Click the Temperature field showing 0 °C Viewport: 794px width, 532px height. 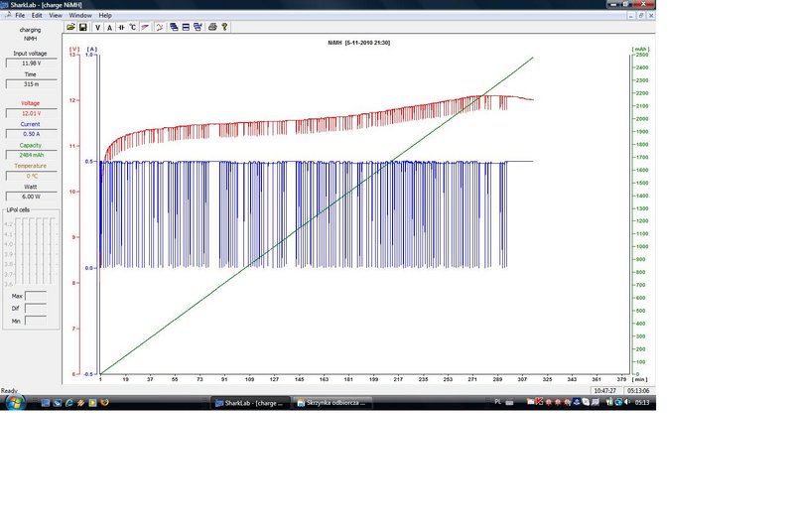(x=32, y=176)
